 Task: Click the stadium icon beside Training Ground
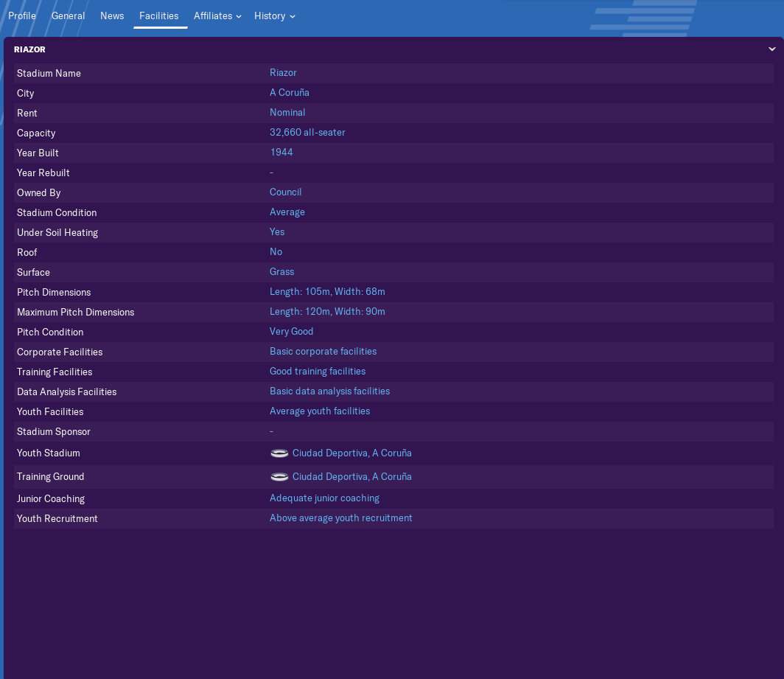279,477
